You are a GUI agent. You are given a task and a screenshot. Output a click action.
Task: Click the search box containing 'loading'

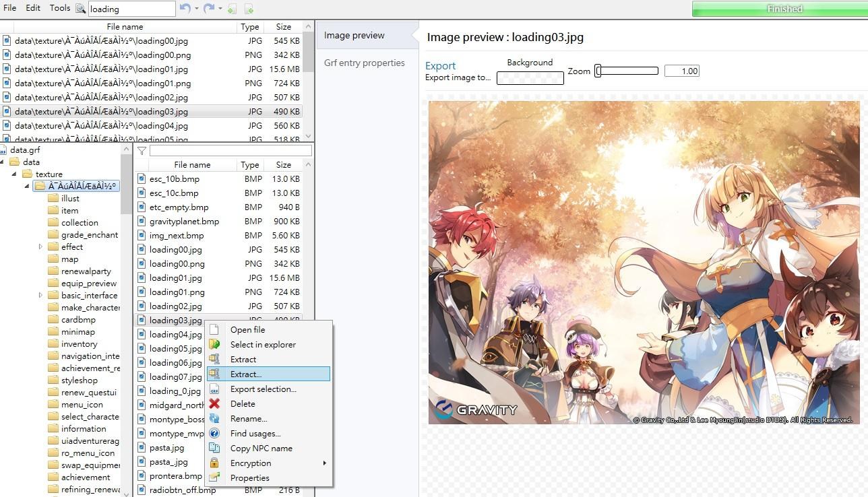tap(131, 9)
